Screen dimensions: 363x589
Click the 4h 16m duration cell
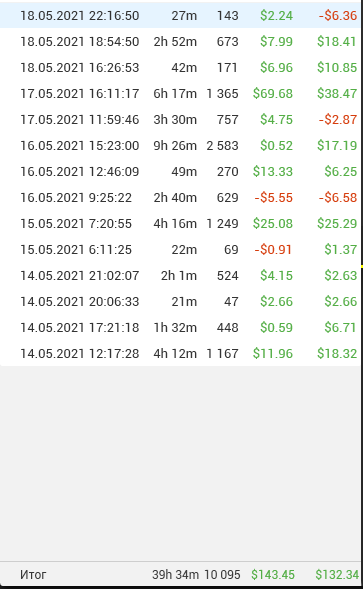(175, 223)
